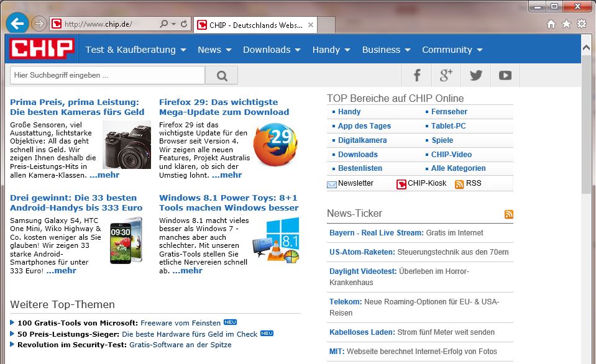
Task: Open '50 Preis-Leistungs-Sieger' link
Action: coord(137,334)
